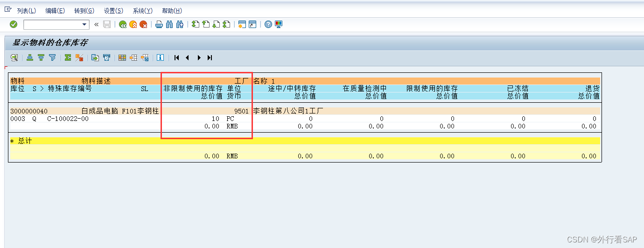Jump to first column arrow in list toolbar

(176, 57)
